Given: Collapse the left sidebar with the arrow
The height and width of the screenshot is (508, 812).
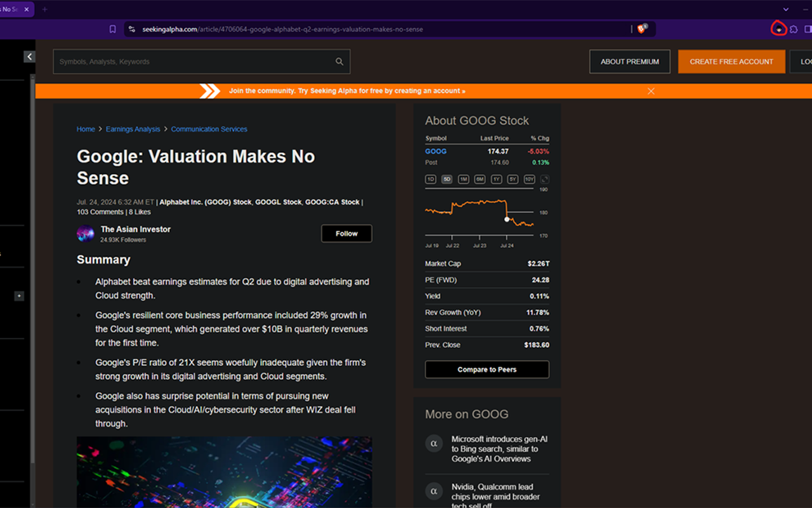Looking at the screenshot, I should click(x=30, y=57).
